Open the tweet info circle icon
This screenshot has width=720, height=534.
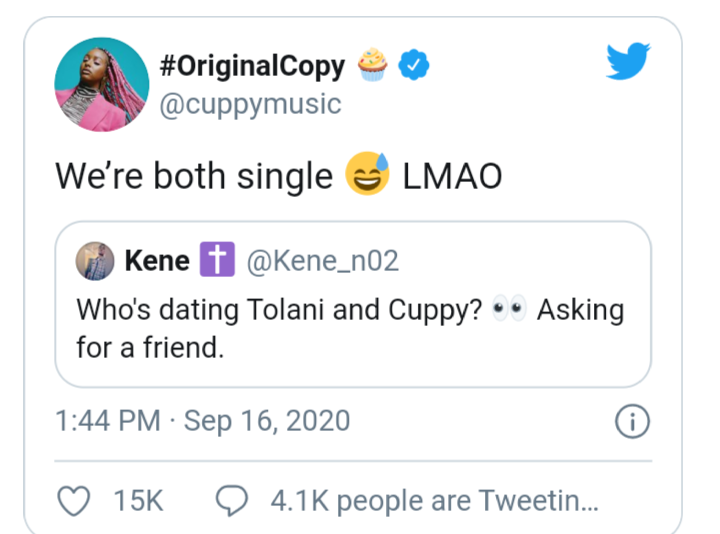click(632, 423)
